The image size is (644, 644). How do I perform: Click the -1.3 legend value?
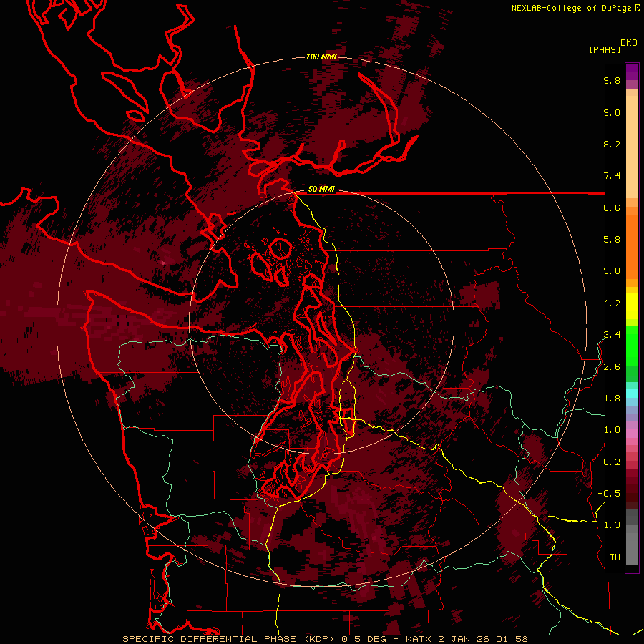609,525
